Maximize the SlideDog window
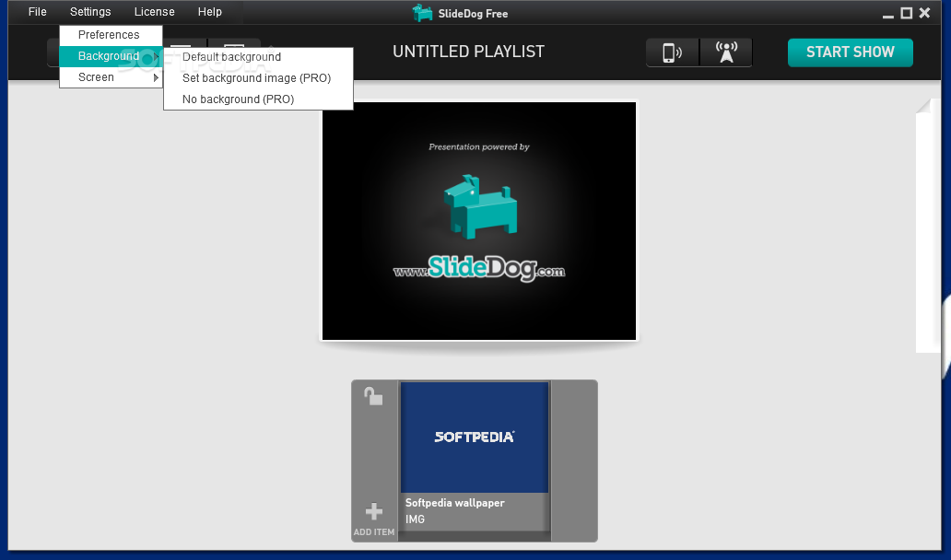The image size is (951, 560). [x=906, y=13]
